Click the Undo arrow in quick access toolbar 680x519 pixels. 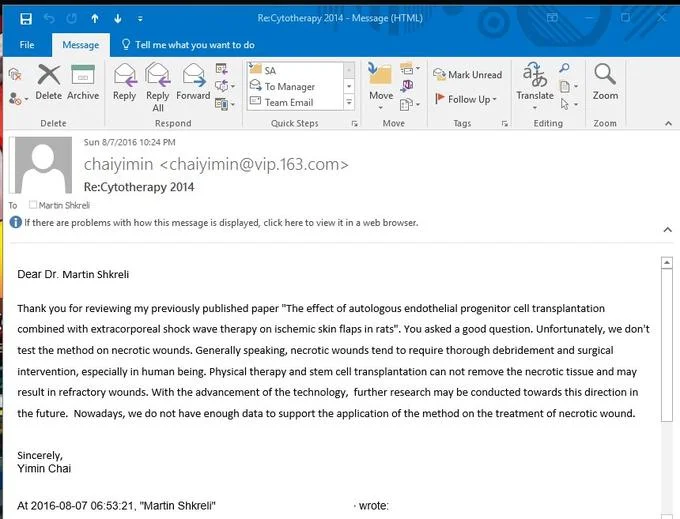coord(49,19)
